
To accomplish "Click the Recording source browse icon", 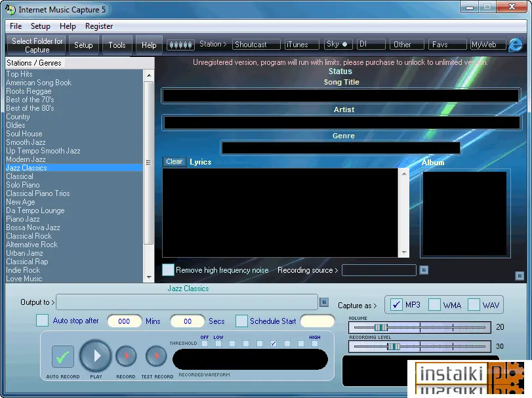I will (424, 270).
